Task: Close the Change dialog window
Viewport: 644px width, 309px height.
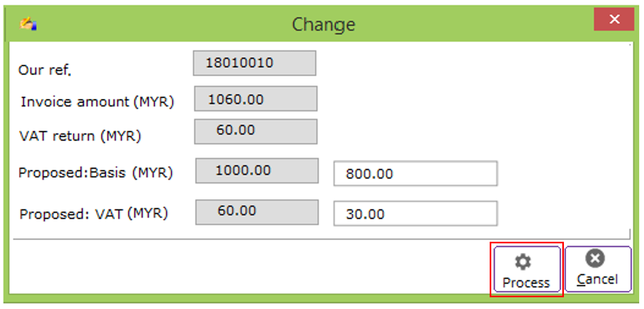Action: (x=614, y=20)
